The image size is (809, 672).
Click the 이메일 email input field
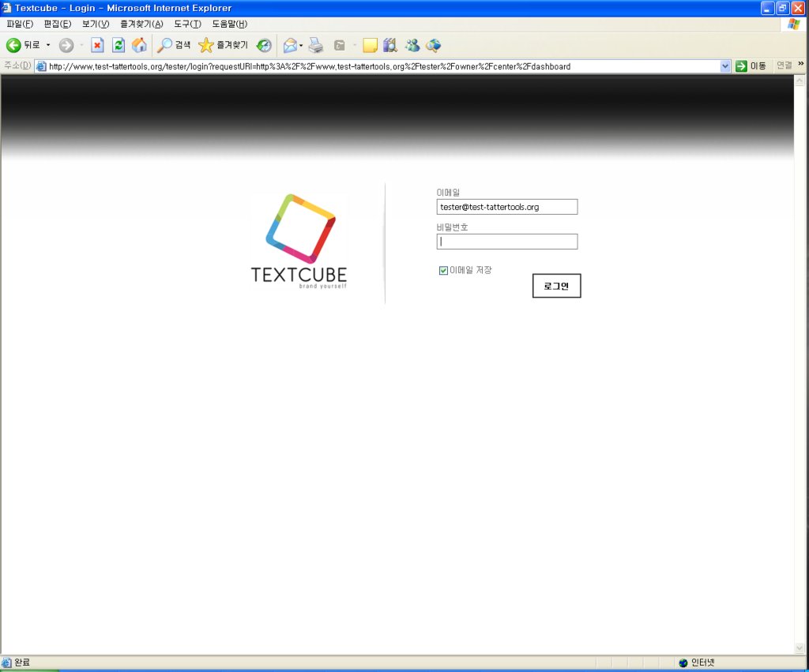(507, 207)
